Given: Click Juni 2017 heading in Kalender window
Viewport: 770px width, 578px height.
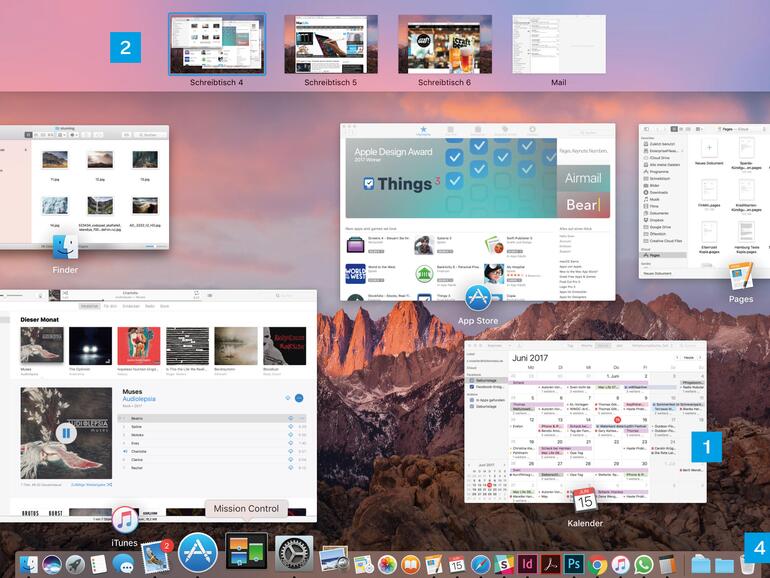Looking at the screenshot, I should pos(530,358).
